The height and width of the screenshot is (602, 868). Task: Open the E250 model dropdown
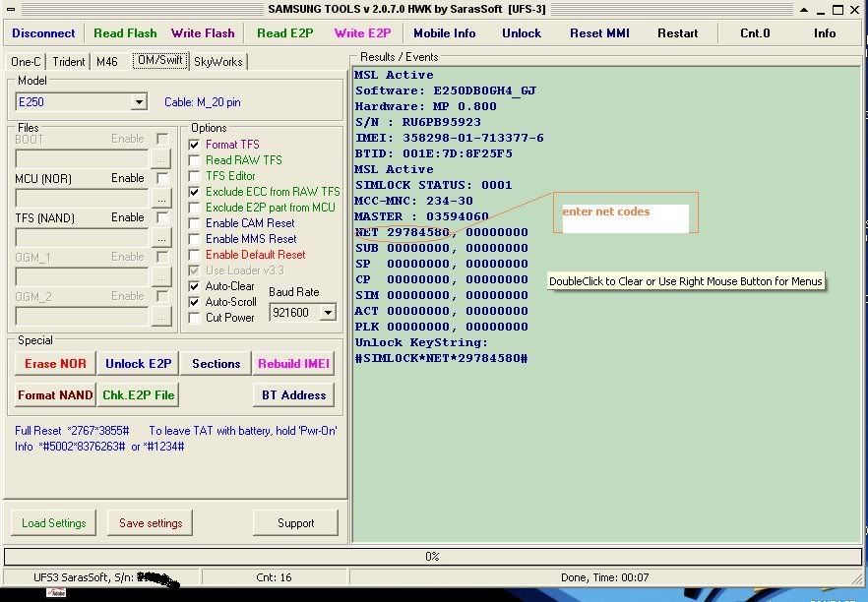click(139, 102)
